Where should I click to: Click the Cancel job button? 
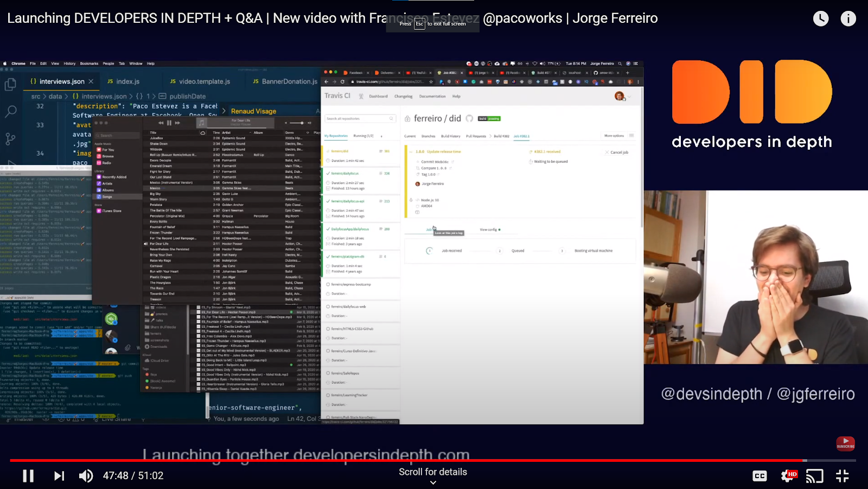tap(617, 153)
